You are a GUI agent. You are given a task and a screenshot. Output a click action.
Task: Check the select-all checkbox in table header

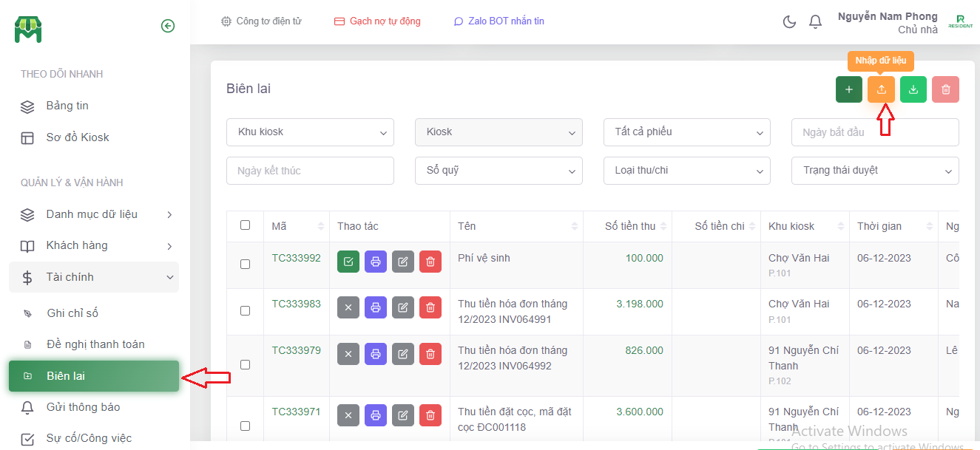click(245, 225)
